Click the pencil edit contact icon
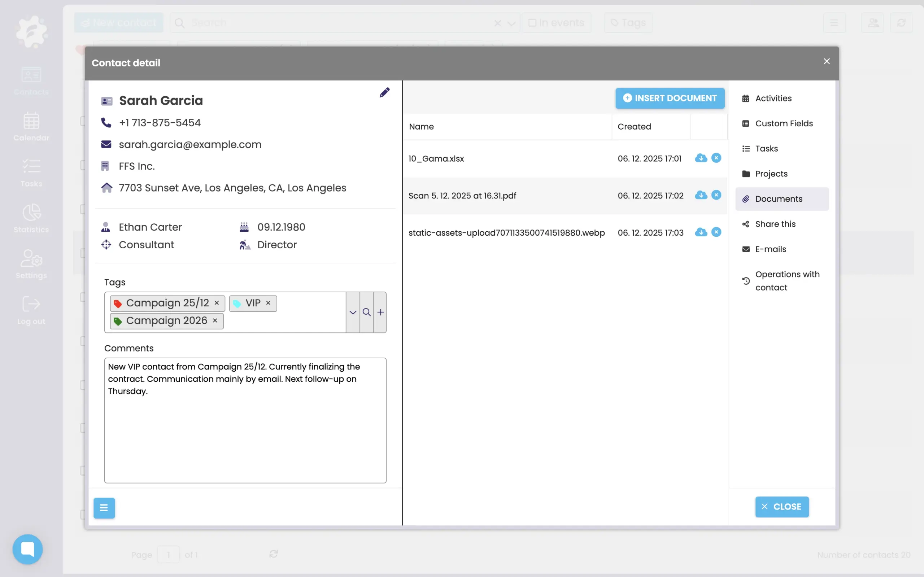This screenshot has width=924, height=577. click(384, 92)
